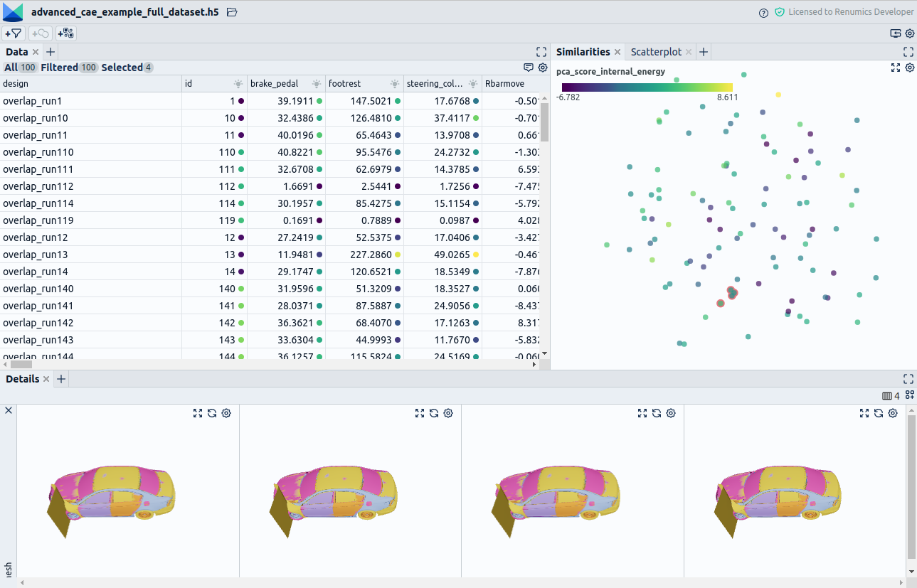Close the Data tab

pos(36,52)
